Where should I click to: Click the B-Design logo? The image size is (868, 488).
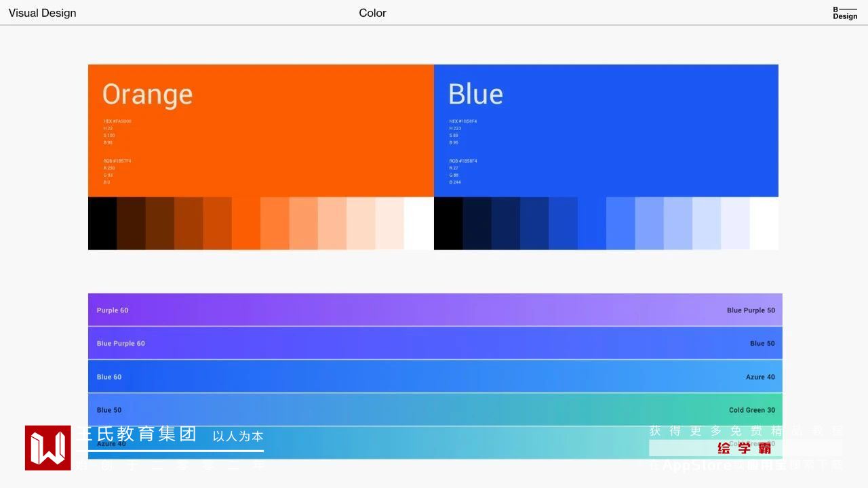845,13
